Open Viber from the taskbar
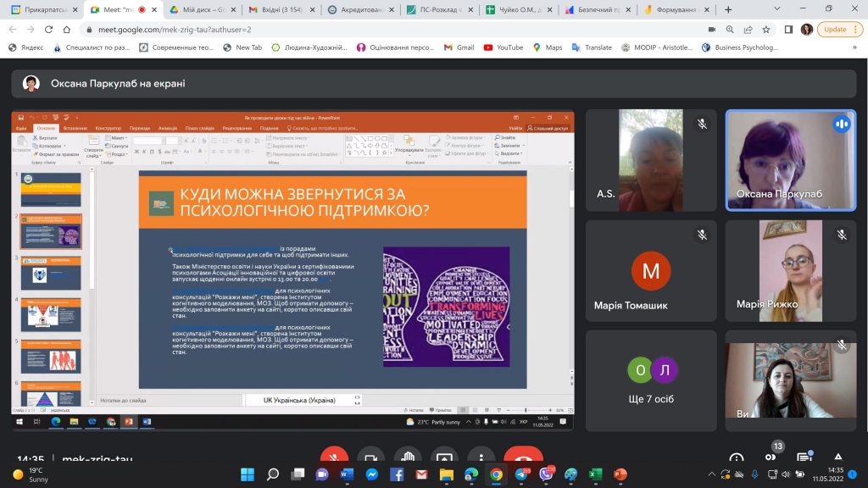868x488 pixels. (x=546, y=474)
